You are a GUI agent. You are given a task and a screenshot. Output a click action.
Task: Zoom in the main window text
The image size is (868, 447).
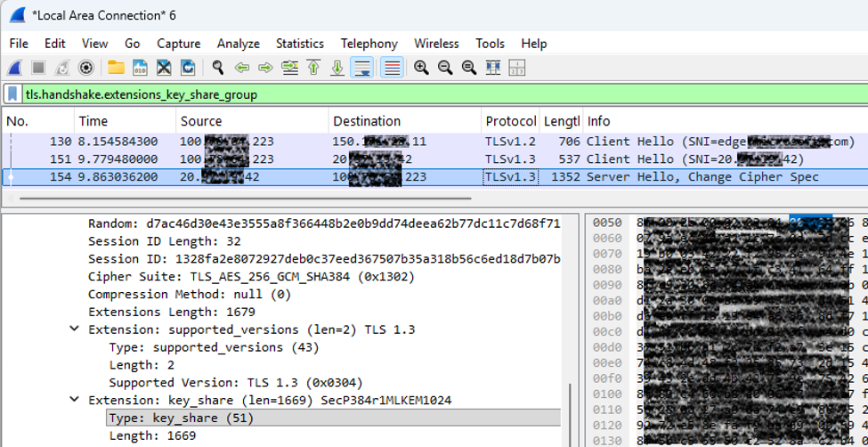(421, 68)
